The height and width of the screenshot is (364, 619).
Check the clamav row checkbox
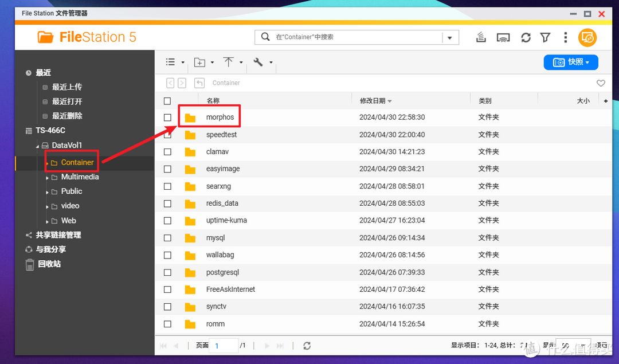[x=167, y=151]
